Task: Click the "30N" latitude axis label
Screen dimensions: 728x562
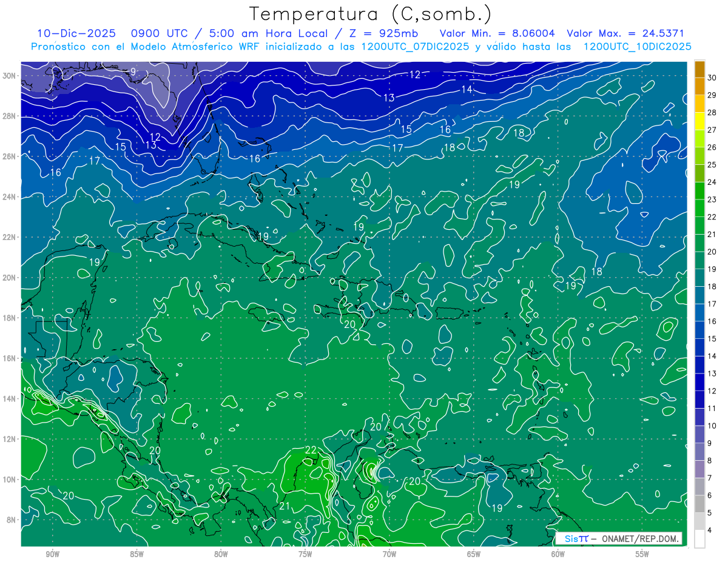Action: point(10,76)
